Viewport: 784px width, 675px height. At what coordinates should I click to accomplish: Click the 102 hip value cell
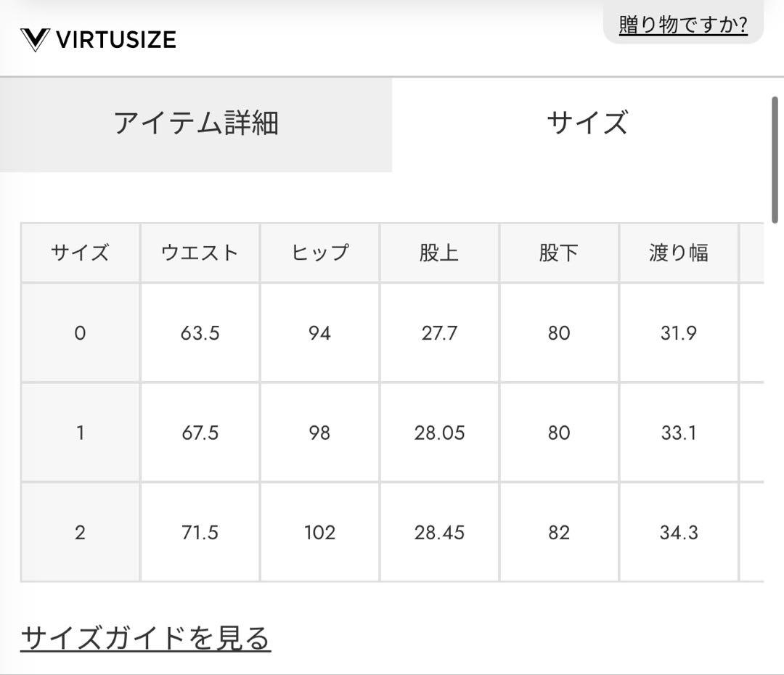pyautogui.click(x=319, y=533)
